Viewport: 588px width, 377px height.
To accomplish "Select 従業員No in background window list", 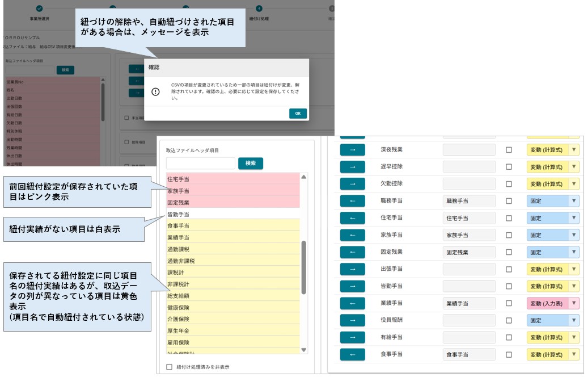I will click(x=53, y=82).
